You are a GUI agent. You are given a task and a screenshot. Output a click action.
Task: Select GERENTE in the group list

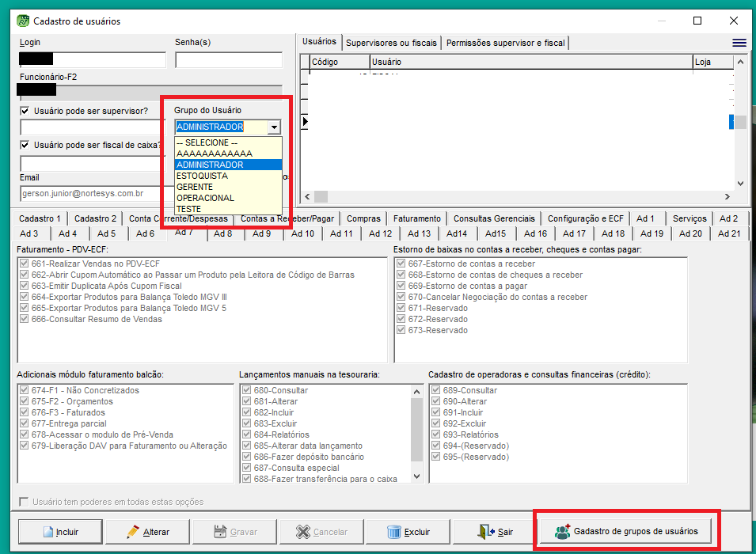[x=195, y=187]
